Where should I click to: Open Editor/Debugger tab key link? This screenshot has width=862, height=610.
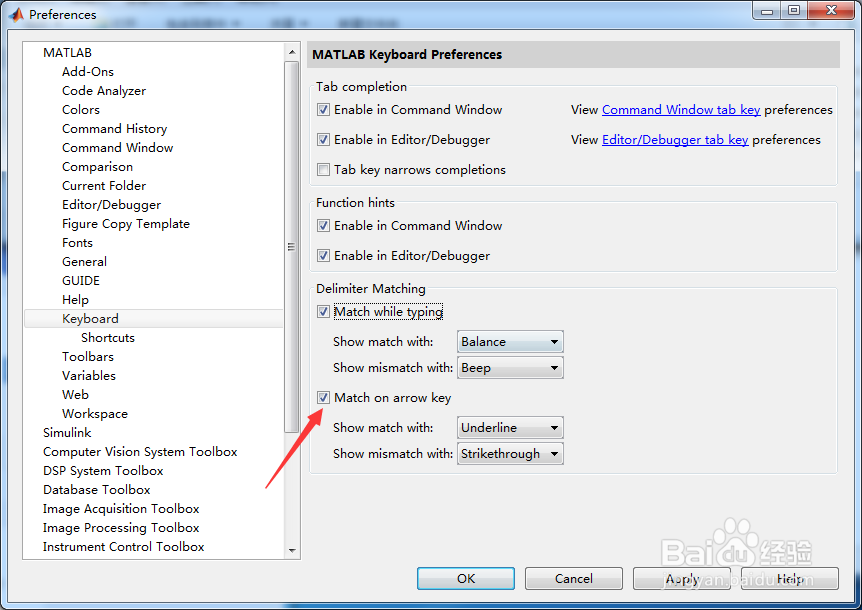click(675, 140)
